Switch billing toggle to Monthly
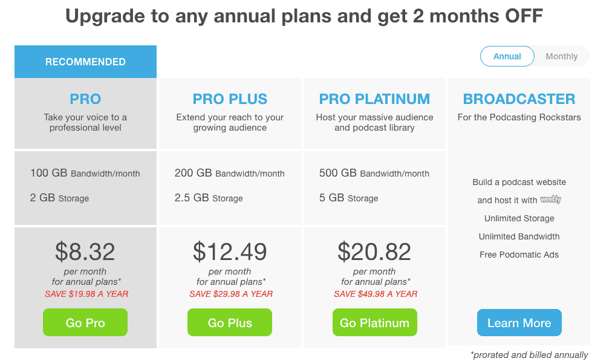The height and width of the screenshot is (364, 615). pos(561,56)
